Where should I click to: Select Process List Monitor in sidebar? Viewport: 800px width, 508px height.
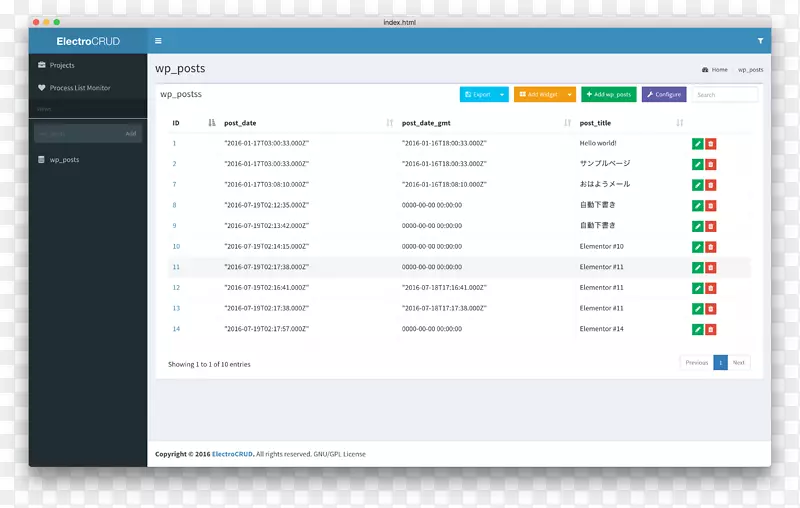coord(80,88)
